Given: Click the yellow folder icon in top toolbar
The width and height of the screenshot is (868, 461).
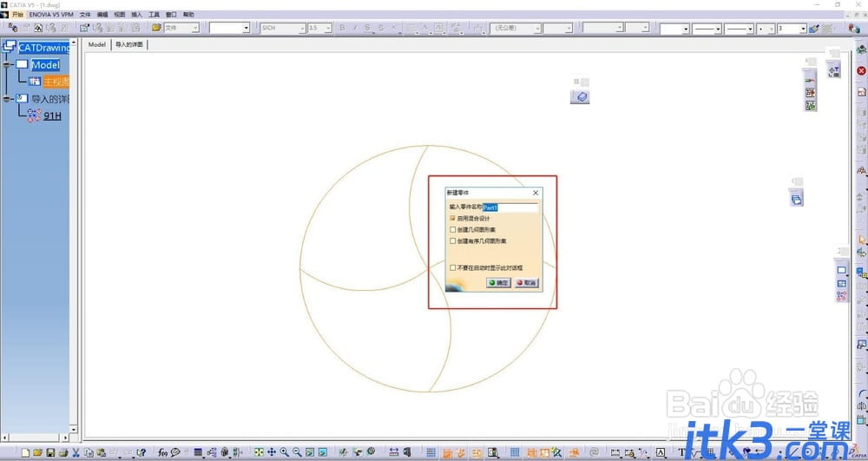Looking at the screenshot, I should pyautogui.click(x=156, y=28).
